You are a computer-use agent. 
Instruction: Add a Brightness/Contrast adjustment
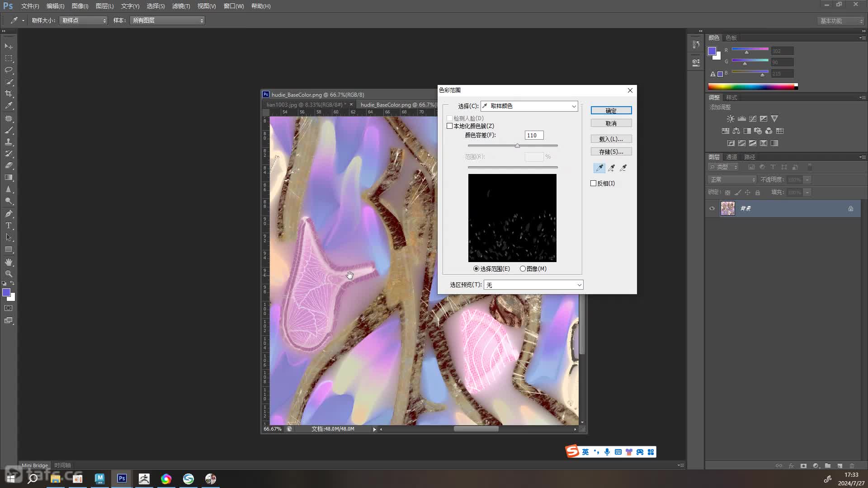pos(731,119)
